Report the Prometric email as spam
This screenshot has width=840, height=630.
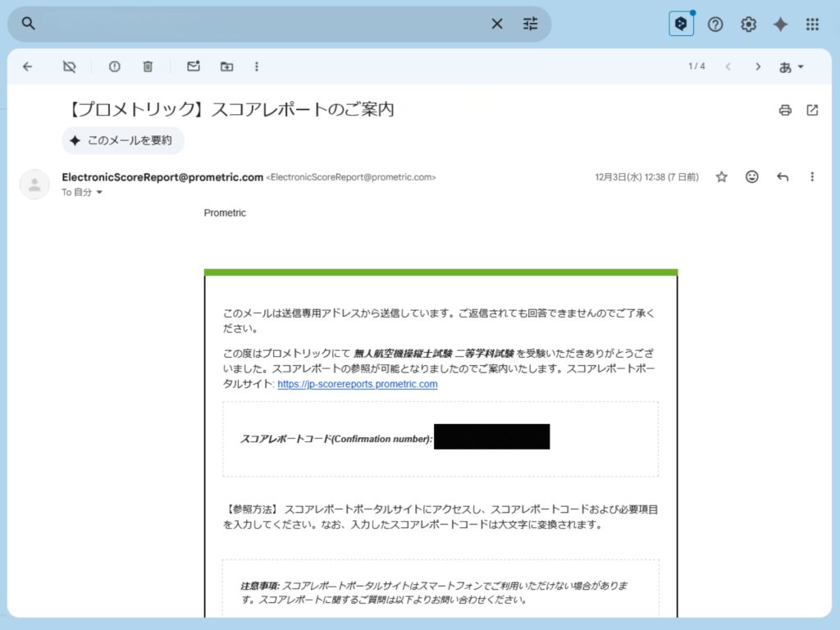click(x=114, y=66)
